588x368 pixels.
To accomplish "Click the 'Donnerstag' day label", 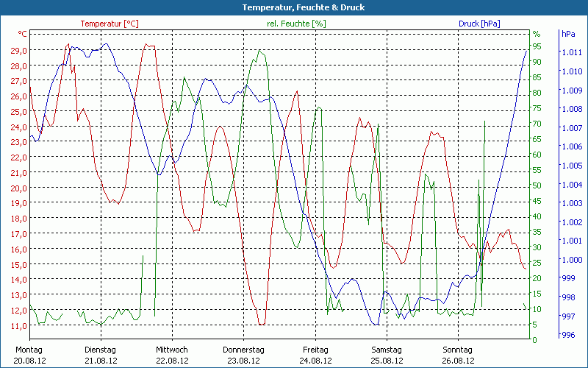I will click(243, 350).
